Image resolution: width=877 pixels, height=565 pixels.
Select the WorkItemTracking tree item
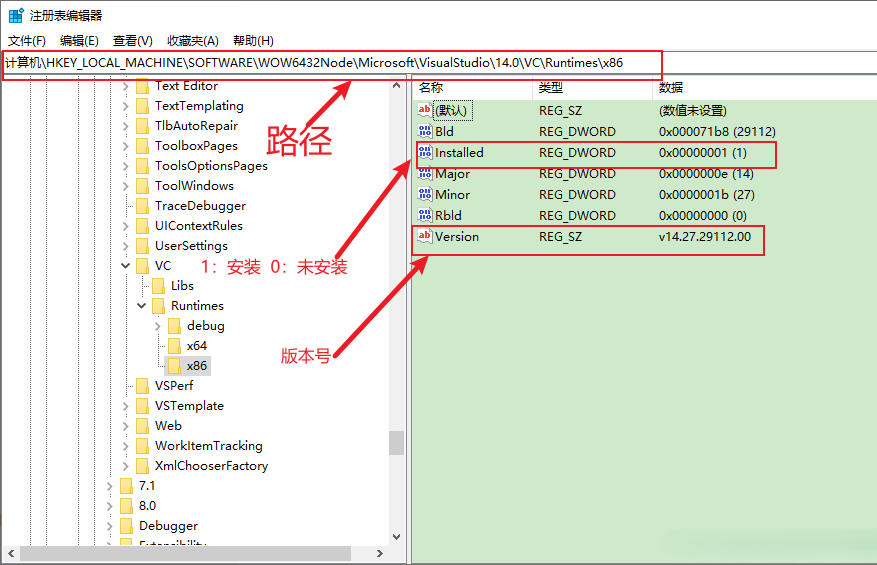pyautogui.click(x=209, y=446)
